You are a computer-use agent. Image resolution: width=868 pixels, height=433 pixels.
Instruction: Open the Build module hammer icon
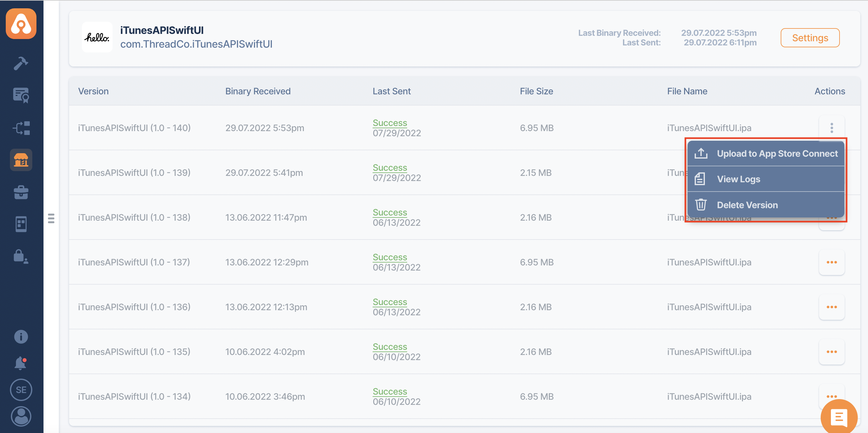21,63
